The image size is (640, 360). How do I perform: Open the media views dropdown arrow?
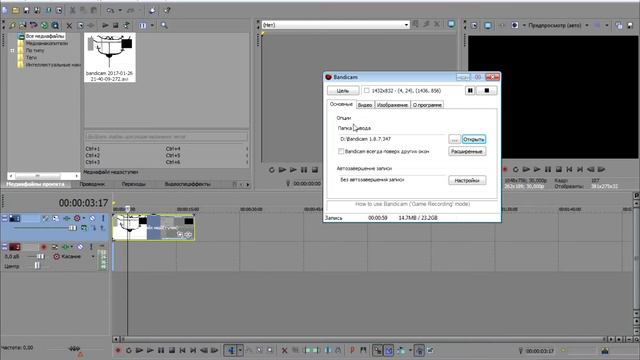152,25
